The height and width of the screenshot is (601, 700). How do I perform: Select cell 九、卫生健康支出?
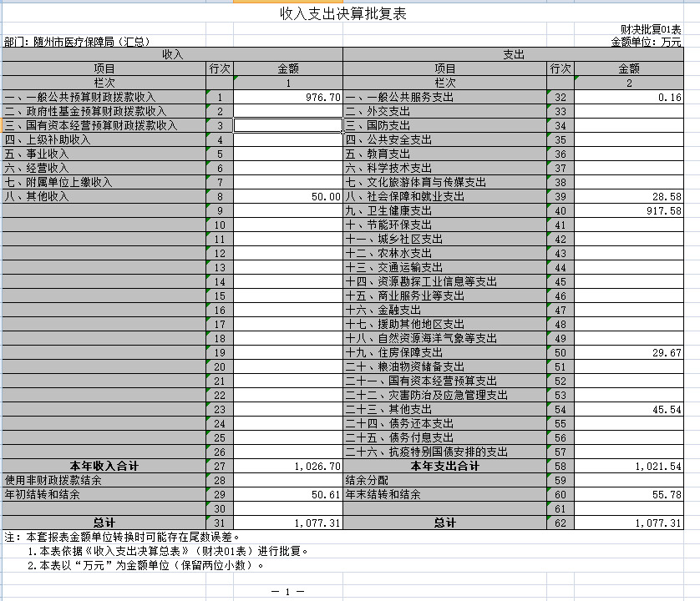444,211
